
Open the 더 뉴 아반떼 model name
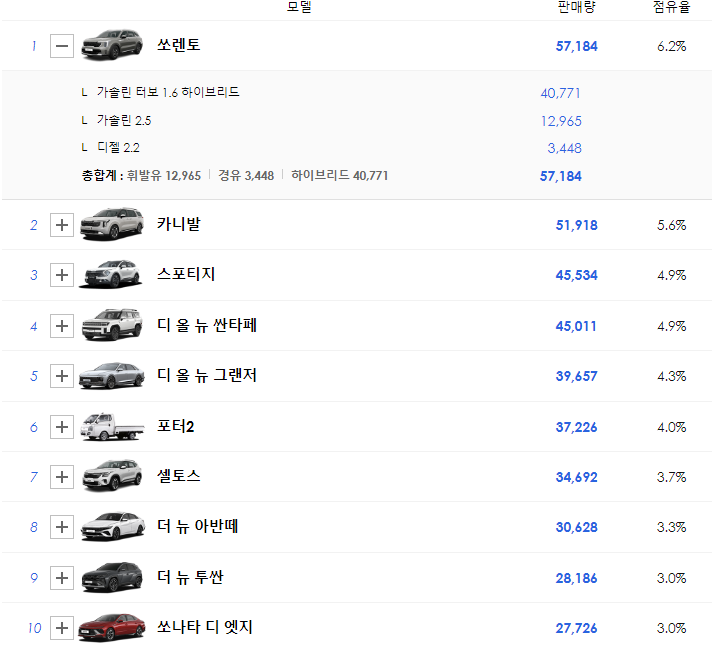197,526
